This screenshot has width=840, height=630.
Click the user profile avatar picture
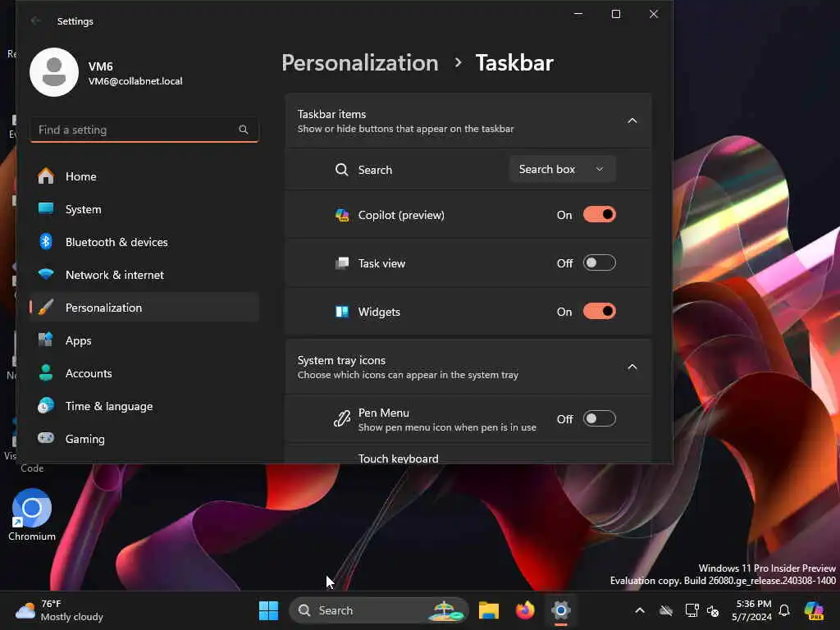[x=54, y=72]
